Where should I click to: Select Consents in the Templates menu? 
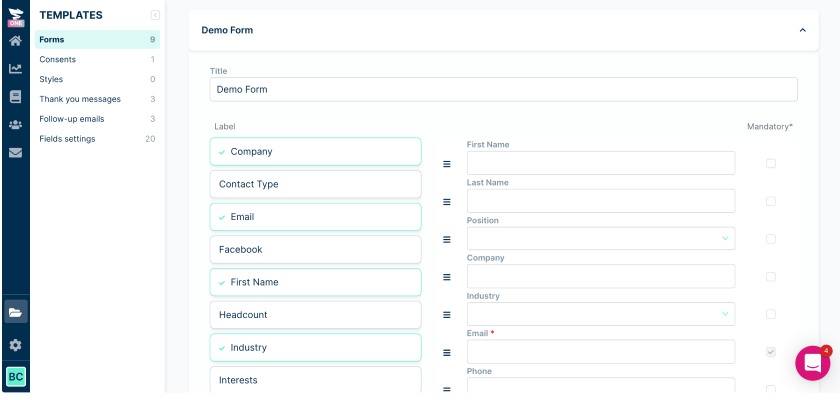58,60
